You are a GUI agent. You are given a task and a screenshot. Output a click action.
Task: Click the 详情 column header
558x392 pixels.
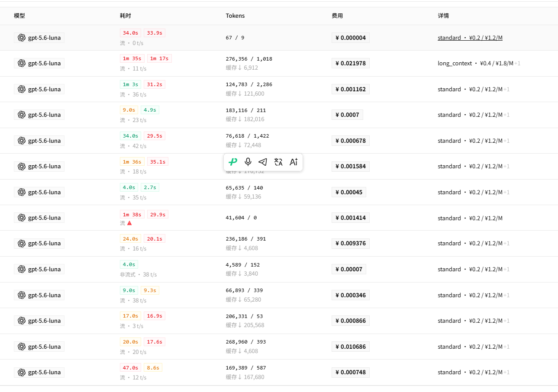click(443, 16)
